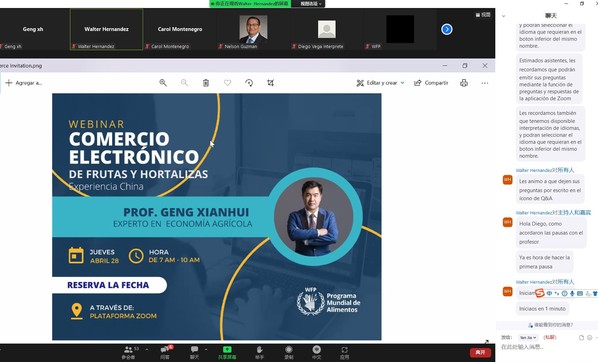The width and height of the screenshot is (598, 362).
Task: Raise hand in the Zoom toolbar
Action: [259, 352]
